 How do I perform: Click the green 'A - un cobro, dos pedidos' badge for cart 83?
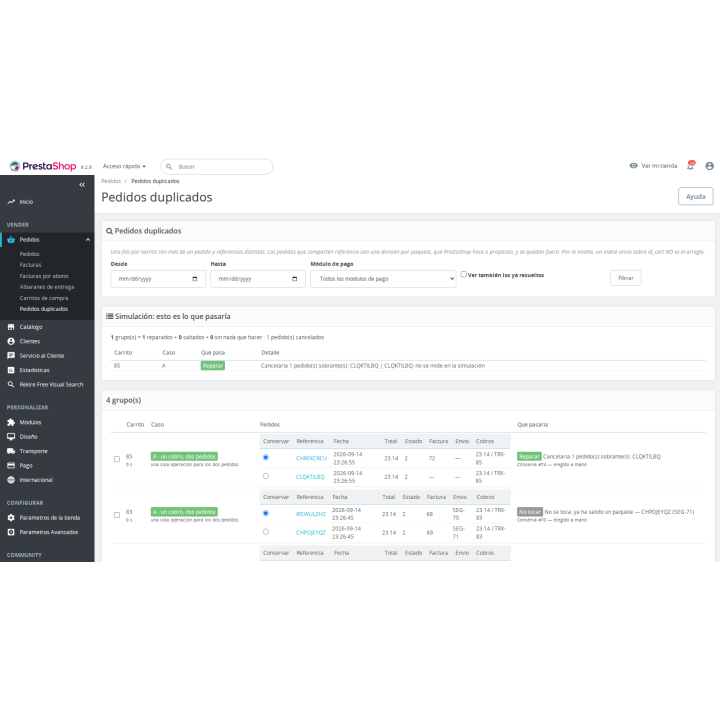tap(184, 512)
